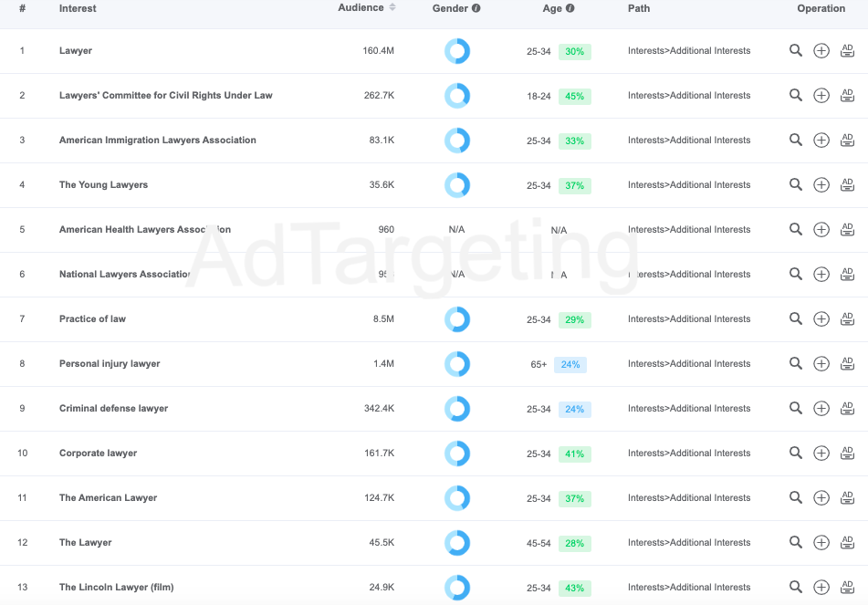Click the search icon for the 160.4M Lawyer interest
This screenshot has height=605, width=868.
796,50
